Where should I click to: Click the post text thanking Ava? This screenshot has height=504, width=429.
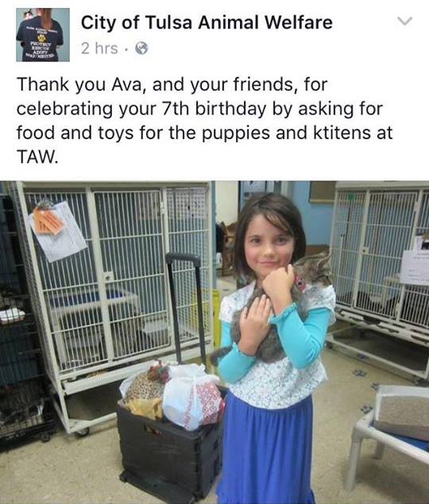point(204,121)
